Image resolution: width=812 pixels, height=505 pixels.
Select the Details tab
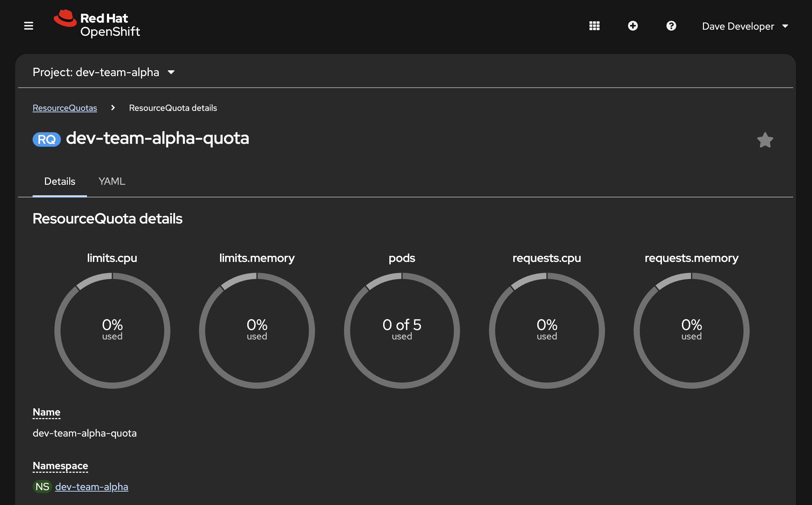pos(60,181)
